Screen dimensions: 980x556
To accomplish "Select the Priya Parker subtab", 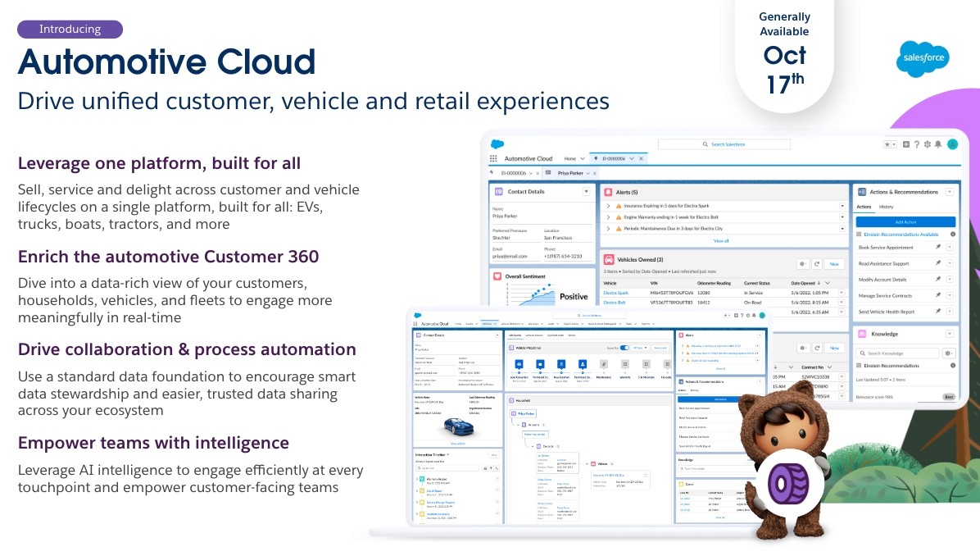I will pyautogui.click(x=570, y=173).
